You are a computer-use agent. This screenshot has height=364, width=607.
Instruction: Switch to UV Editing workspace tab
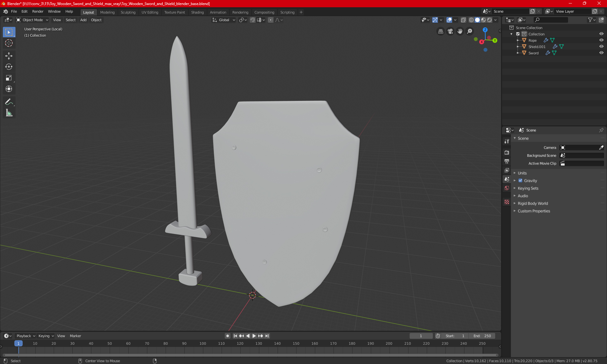pos(150,12)
